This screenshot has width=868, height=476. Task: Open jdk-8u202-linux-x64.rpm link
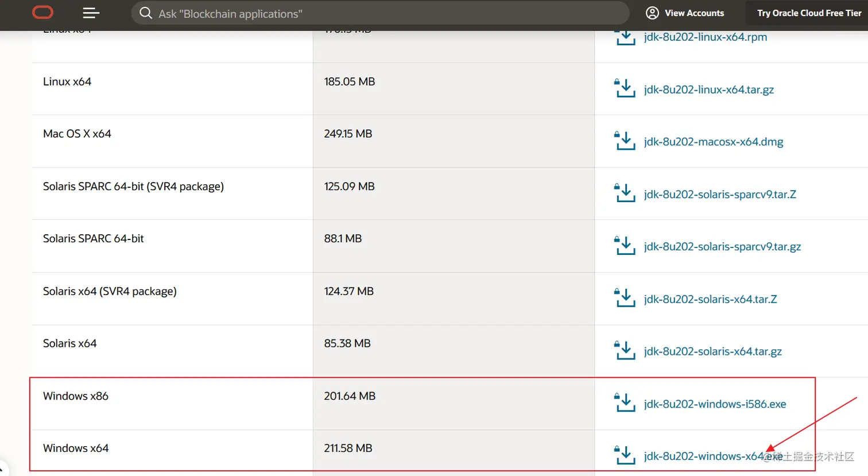tap(705, 37)
